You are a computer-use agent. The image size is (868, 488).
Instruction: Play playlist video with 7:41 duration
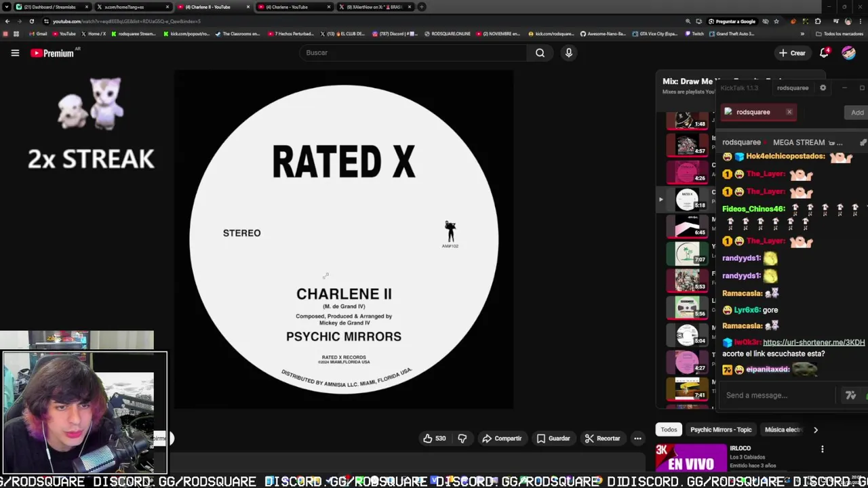[x=687, y=388]
